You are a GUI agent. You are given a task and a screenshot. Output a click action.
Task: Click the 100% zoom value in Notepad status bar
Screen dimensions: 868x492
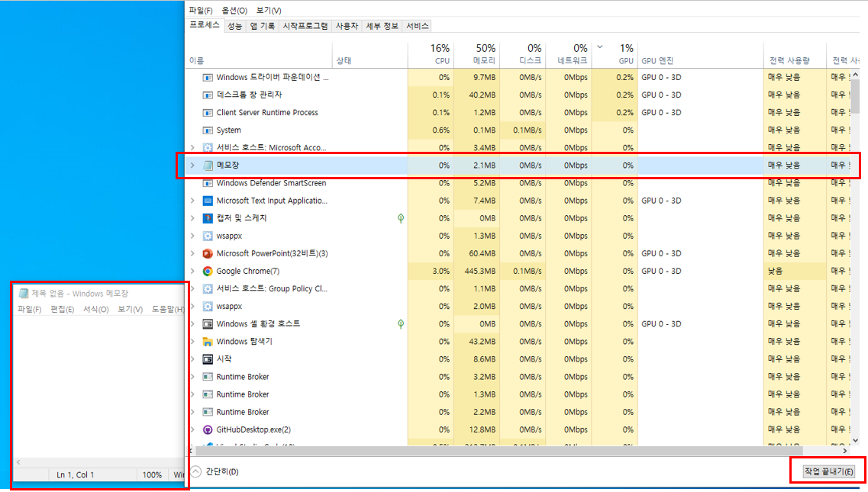(x=152, y=475)
